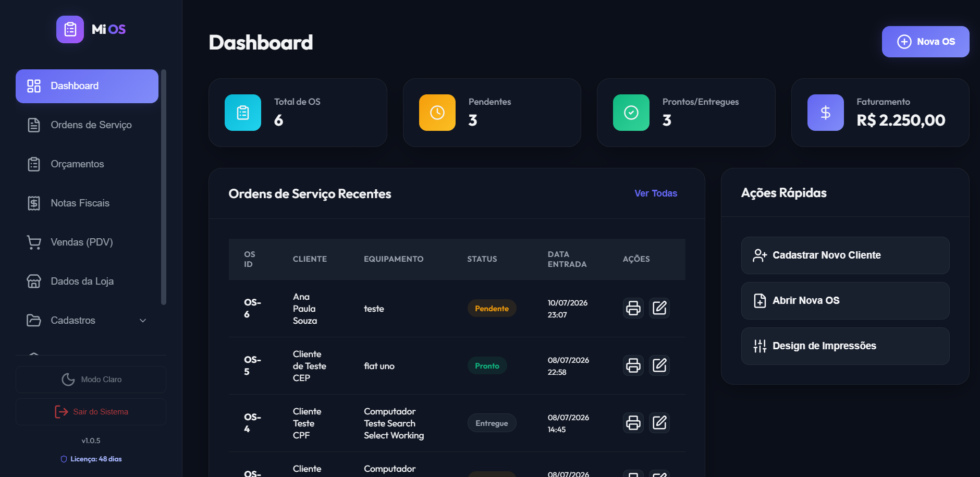Click date 10/07/2026 23:07

567,309
